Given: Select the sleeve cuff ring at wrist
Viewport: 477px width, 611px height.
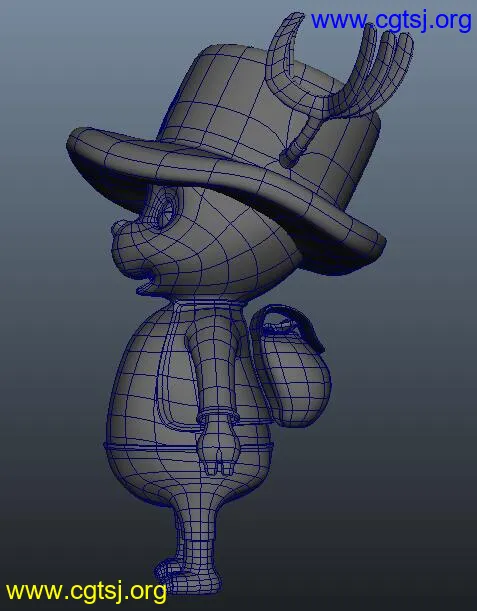Looking at the screenshot, I should pos(218,416).
